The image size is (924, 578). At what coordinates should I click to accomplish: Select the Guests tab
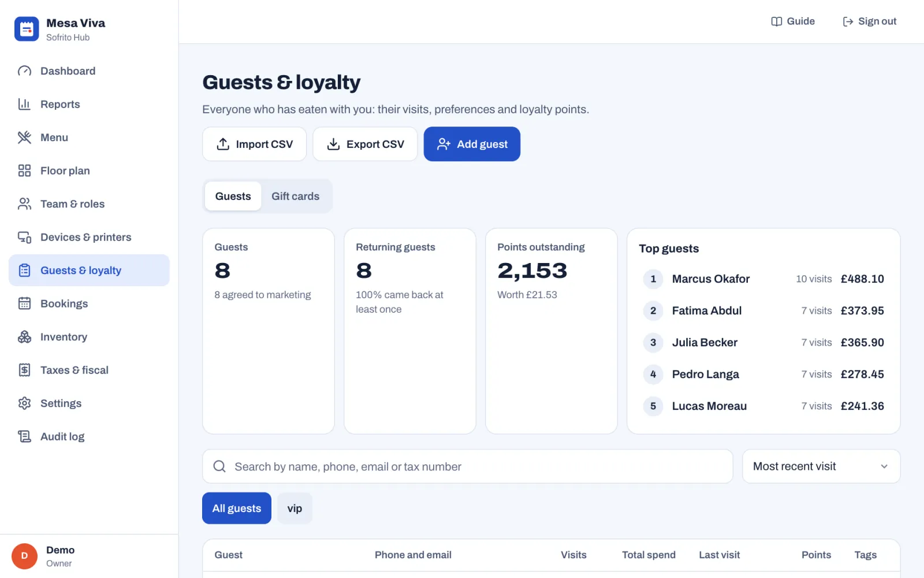tap(233, 197)
